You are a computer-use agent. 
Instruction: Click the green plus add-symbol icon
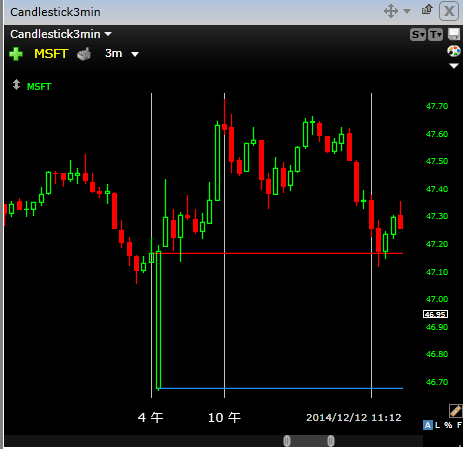16,54
